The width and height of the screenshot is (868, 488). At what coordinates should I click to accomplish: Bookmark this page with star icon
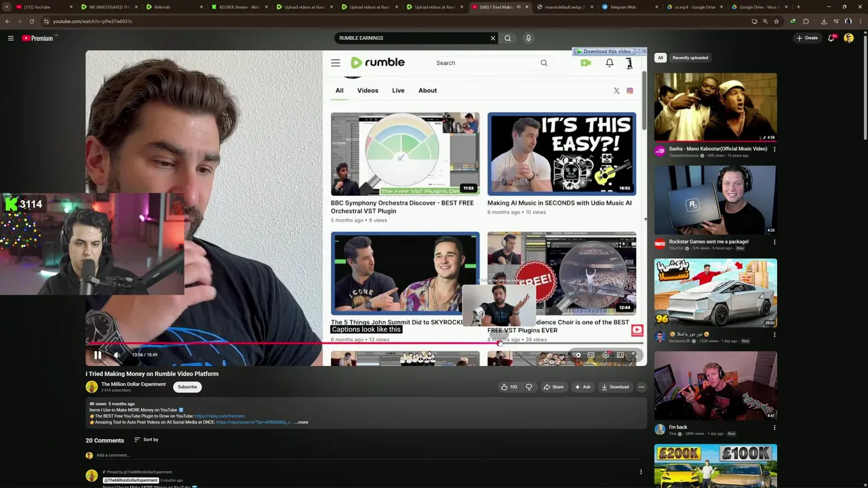(776, 21)
